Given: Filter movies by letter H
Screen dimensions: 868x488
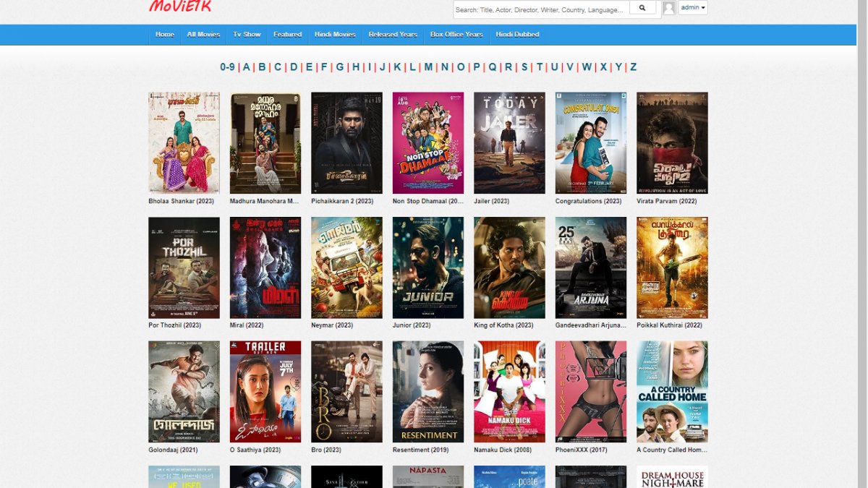Looking at the screenshot, I should (356, 67).
